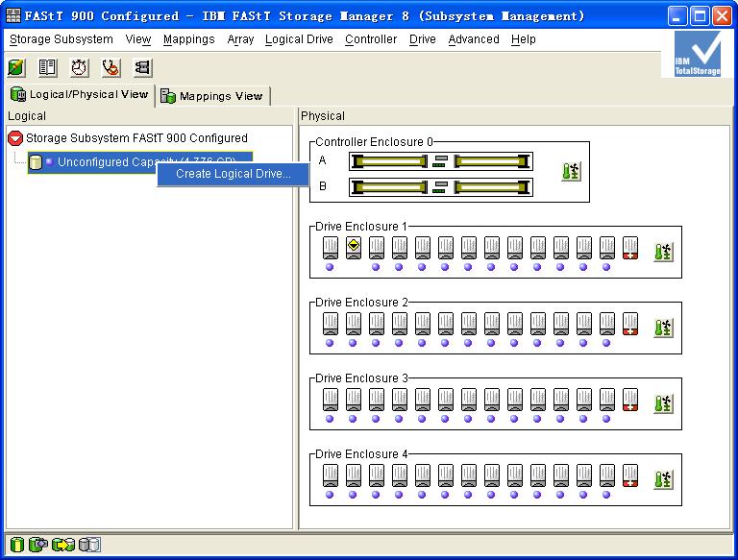738x560 pixels.
Task: Click second status bar icon with camera cylinder
Action: [38, 545]
